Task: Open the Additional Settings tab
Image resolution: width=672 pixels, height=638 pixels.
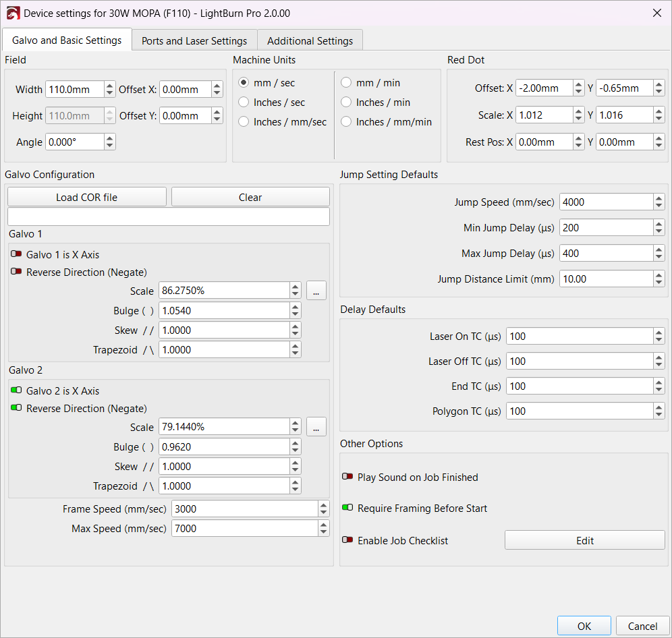Action: click(310, 41)
